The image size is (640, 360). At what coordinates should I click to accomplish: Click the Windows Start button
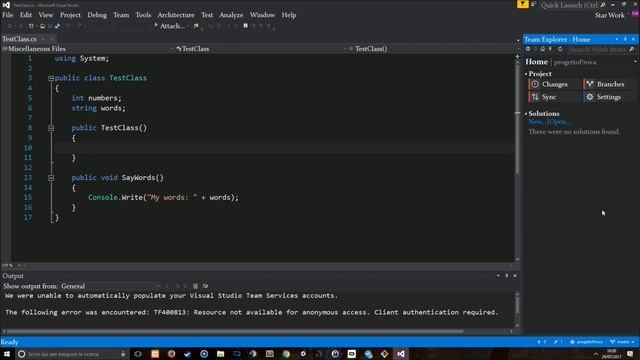click(7, 354)
